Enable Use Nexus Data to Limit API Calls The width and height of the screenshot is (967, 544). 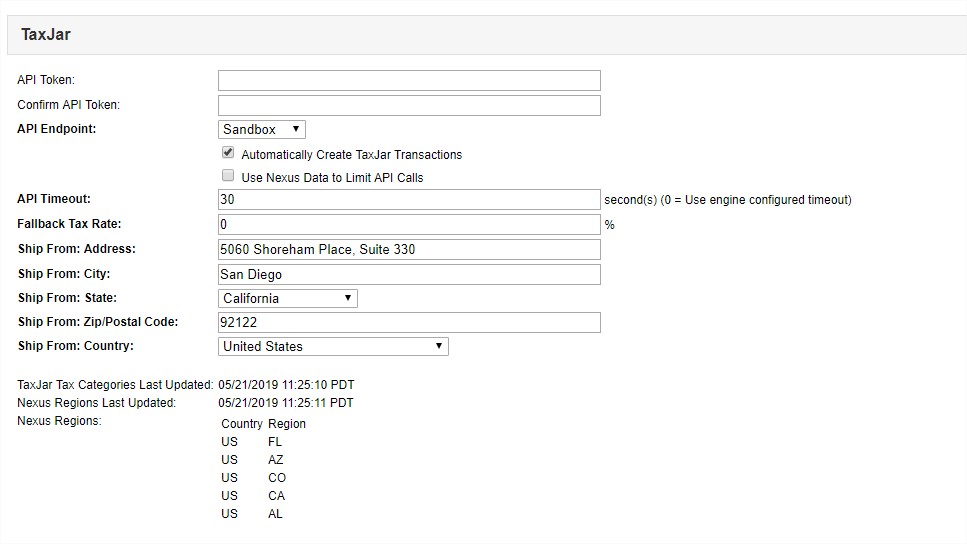point(228,176)
